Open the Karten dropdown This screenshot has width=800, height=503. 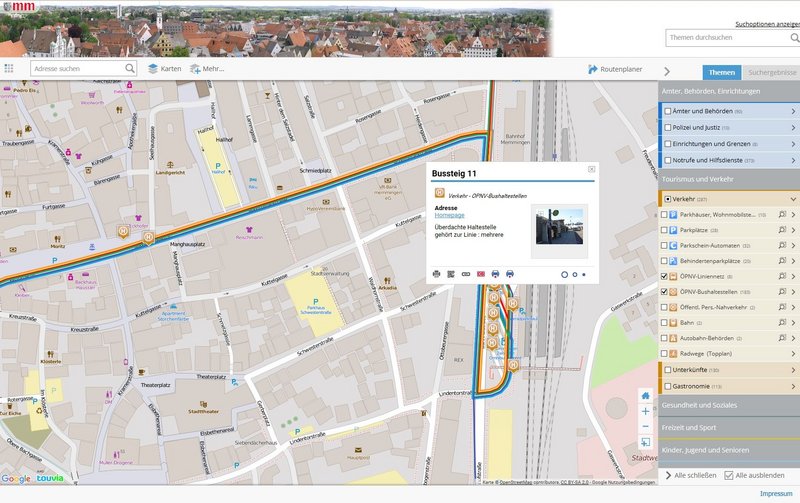point(165,69)
